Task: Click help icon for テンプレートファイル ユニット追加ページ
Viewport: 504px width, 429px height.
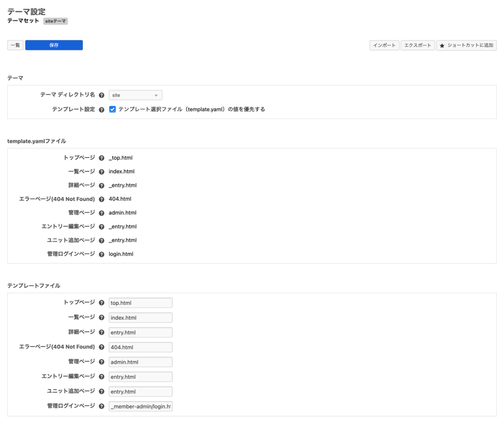Action: [101, 392]
